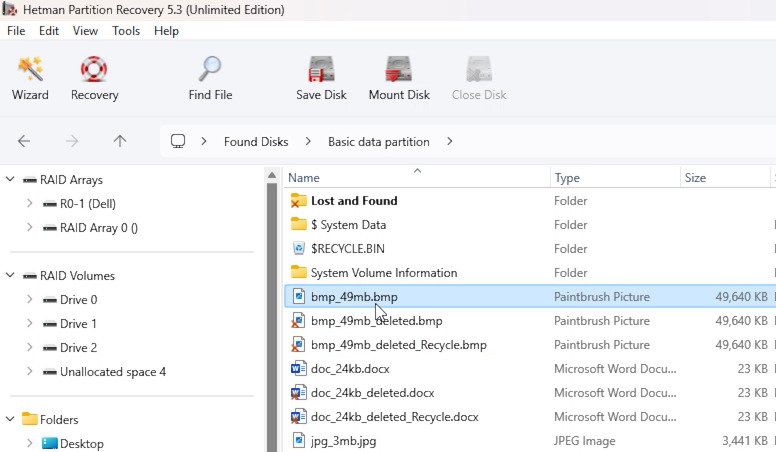This screenshot has width=776, height=452.
Task: Click the doc_24kb_deleted.docx Word icon
Action: [298, 393]
